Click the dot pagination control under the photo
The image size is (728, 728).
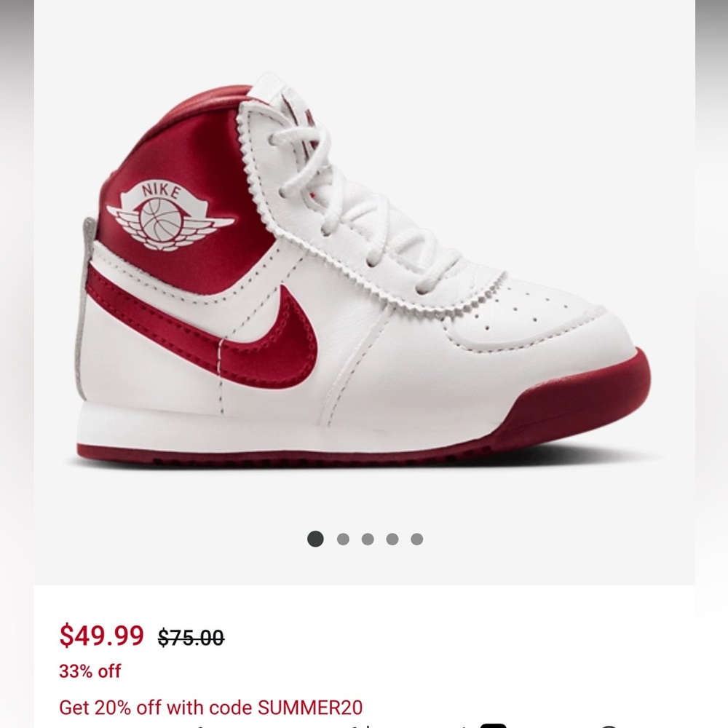(366, 539)
